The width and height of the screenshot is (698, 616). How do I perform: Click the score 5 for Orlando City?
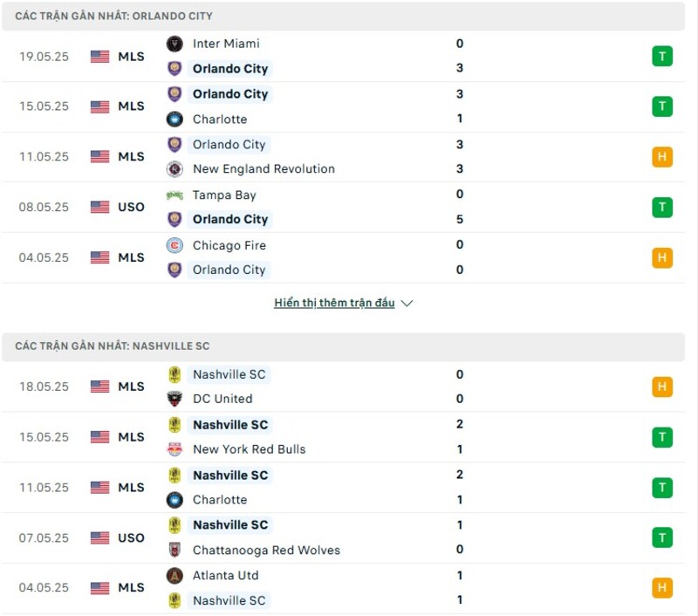click(460, 219)
